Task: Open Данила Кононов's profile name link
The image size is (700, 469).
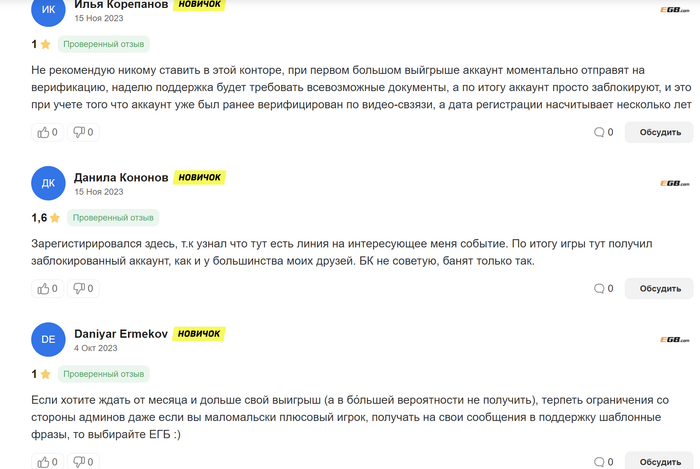Action: (x=120, y=177)
